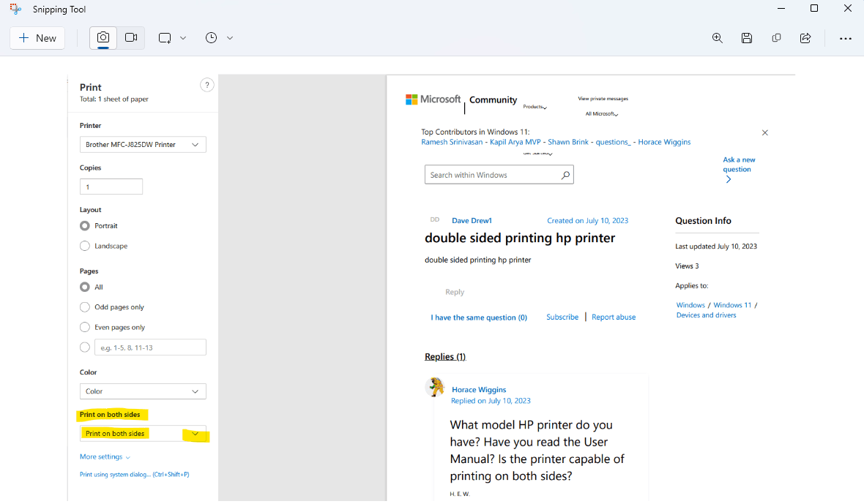This screenshot has height=504, width=864.
Task: Click I have the same question (0)
Action: 479,317
